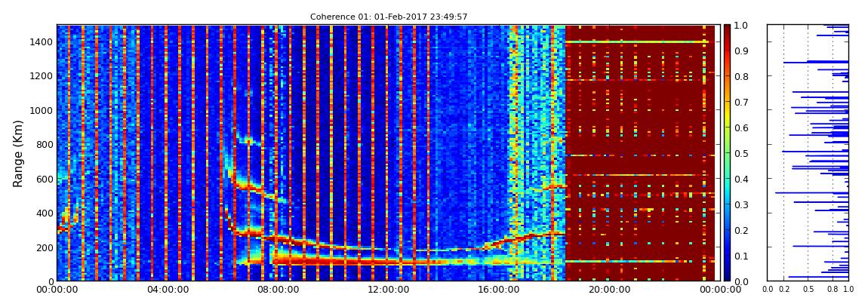Click the 800 tick on the range axis
Screen dimensions: 868x307
[x=45, y=144]
